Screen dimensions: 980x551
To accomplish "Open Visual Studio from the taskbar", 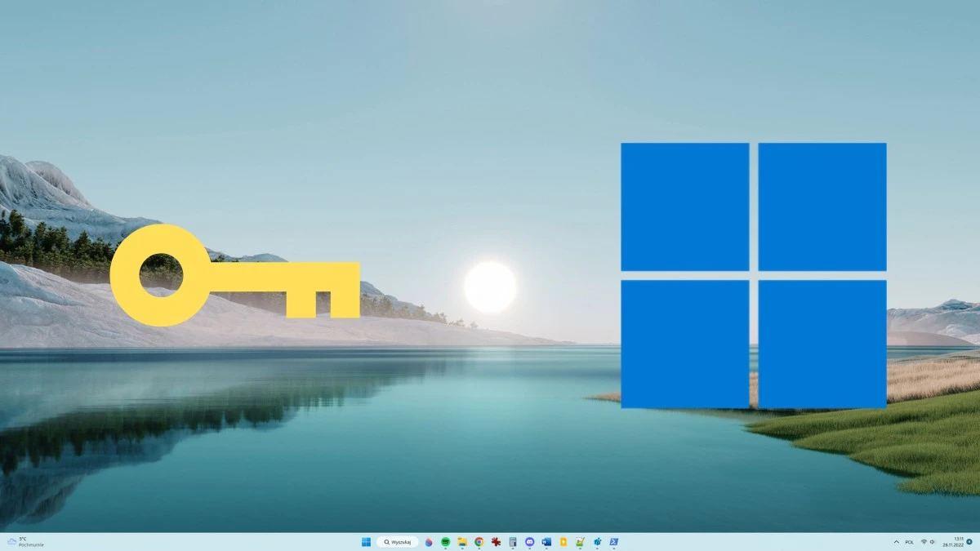I will click(598, 541).
